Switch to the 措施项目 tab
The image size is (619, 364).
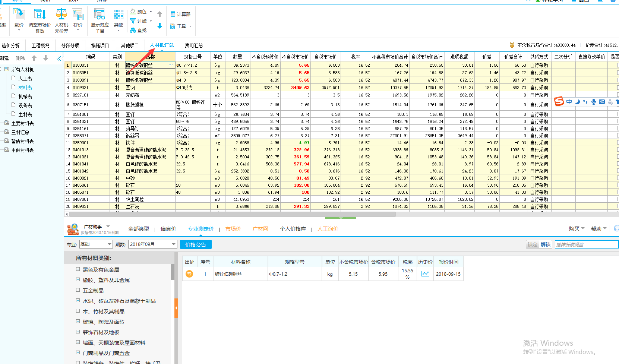[100, 45]
